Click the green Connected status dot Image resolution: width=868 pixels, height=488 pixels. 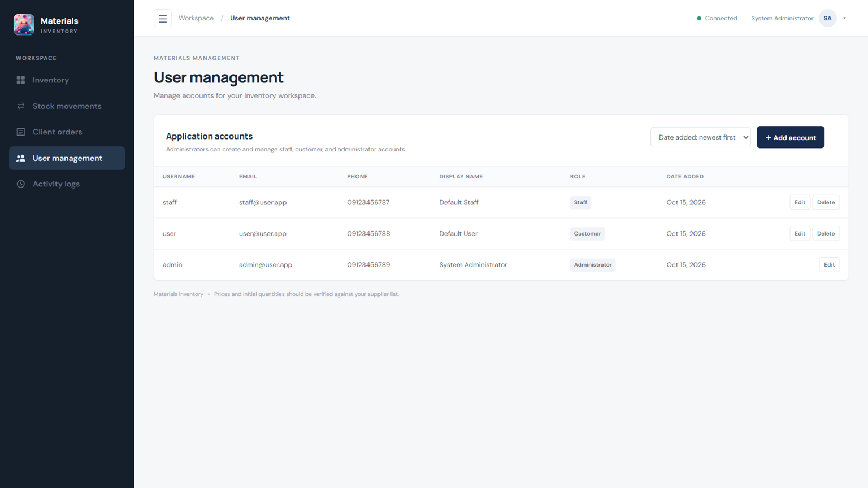[x=699, y=19]
